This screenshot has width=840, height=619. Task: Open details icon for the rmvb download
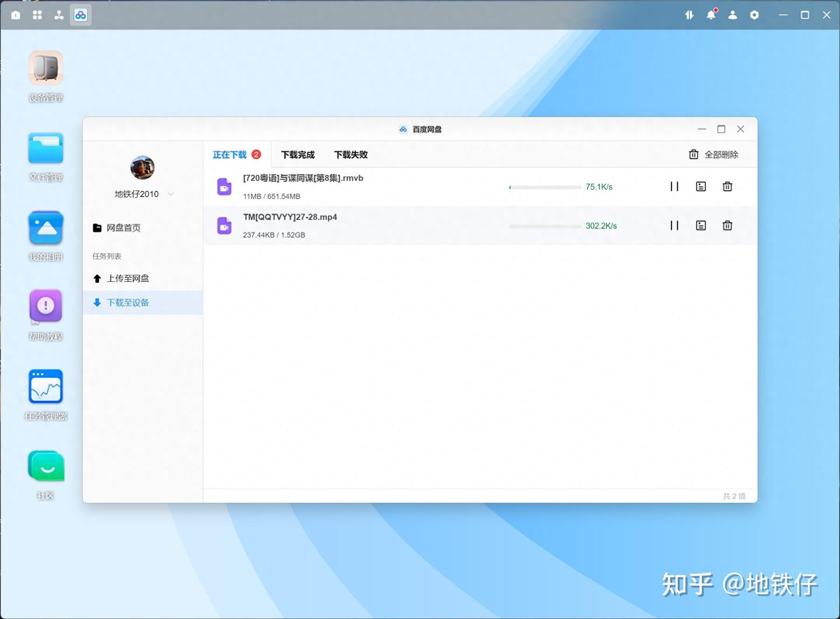point(701,187)
